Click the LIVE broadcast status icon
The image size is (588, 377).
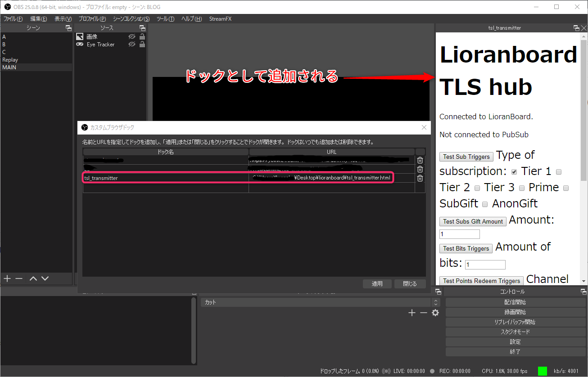click(x=386, y=371)
